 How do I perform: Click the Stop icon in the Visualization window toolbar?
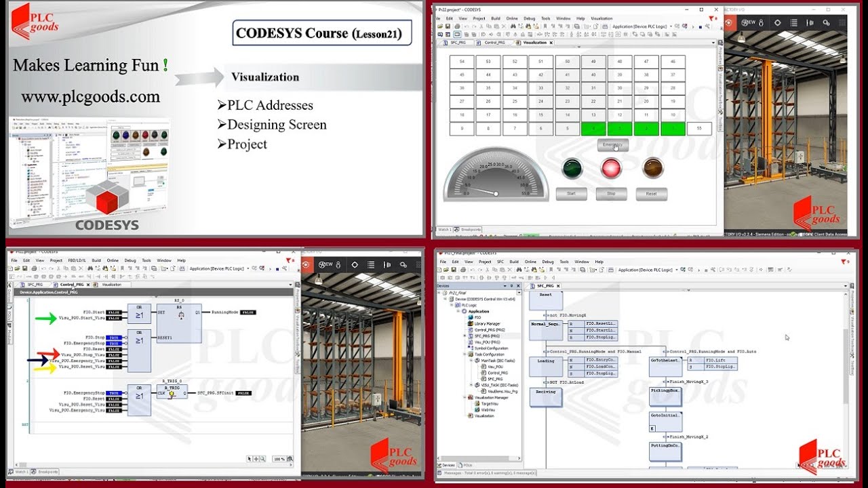point(700,26)
